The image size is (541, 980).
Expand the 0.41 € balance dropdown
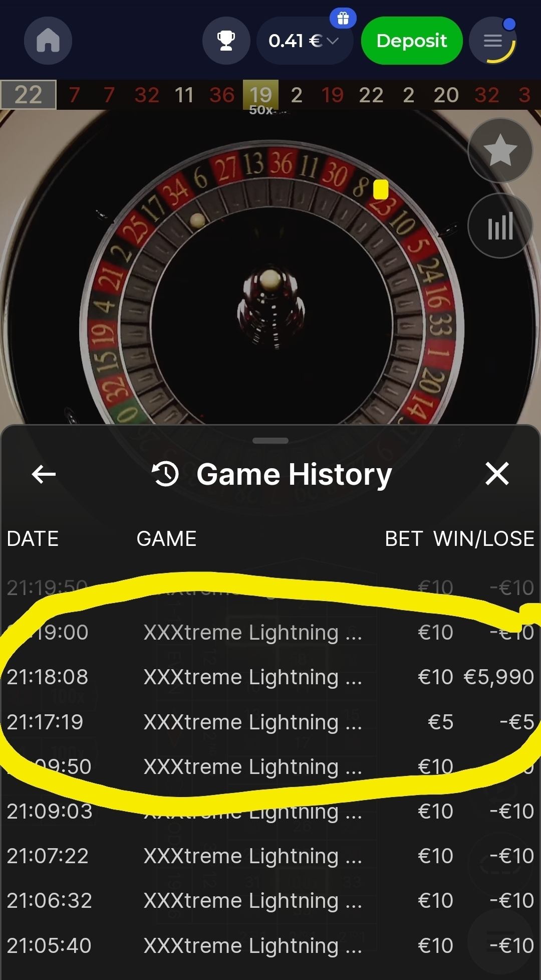pos(305,41)
